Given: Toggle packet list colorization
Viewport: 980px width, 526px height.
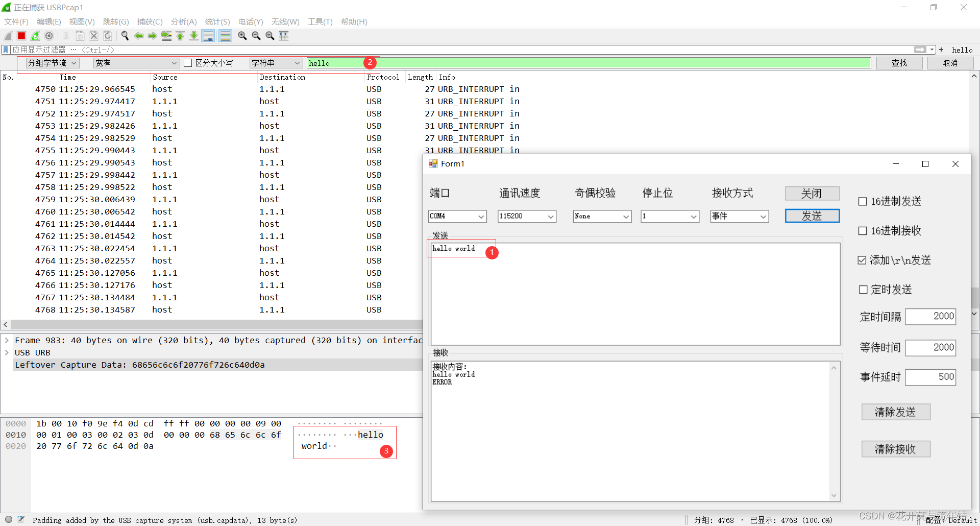Looking at the screenshot, I should coord(226,35).
